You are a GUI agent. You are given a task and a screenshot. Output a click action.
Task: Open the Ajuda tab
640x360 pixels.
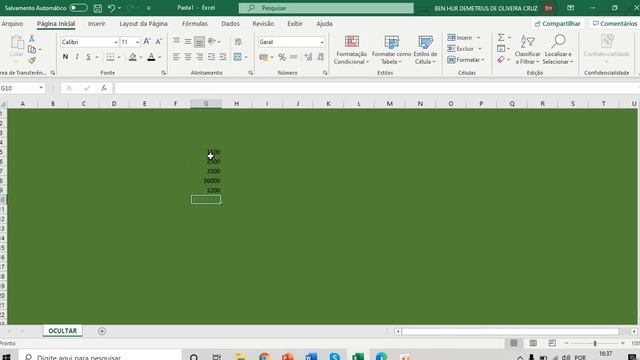click(324, 24)
